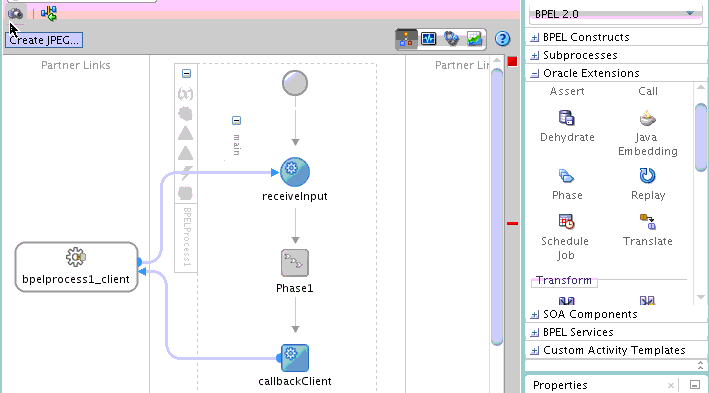709x393 pixels.
Task: Select the Replay activity icon
Action: 648,175
